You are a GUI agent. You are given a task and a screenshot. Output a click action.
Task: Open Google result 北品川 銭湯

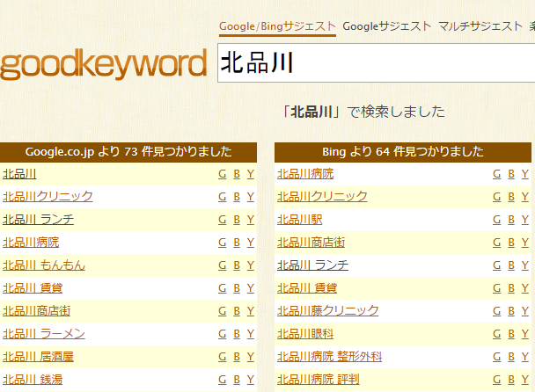(x=33, y=380)
